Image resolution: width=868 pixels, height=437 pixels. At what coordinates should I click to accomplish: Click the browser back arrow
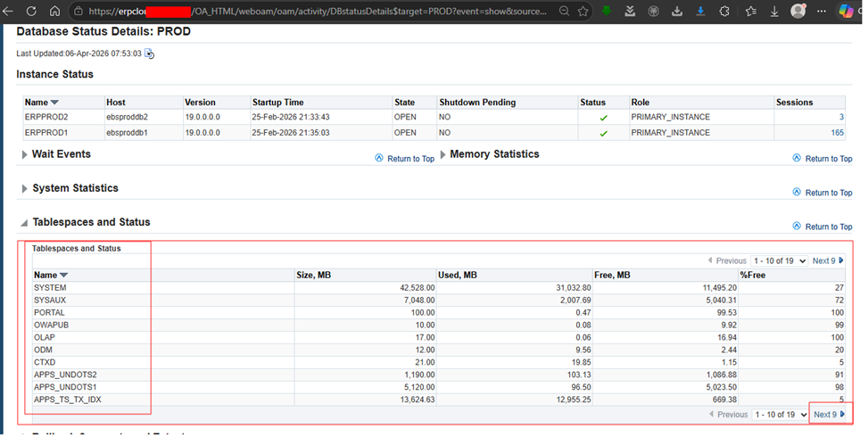10,12
